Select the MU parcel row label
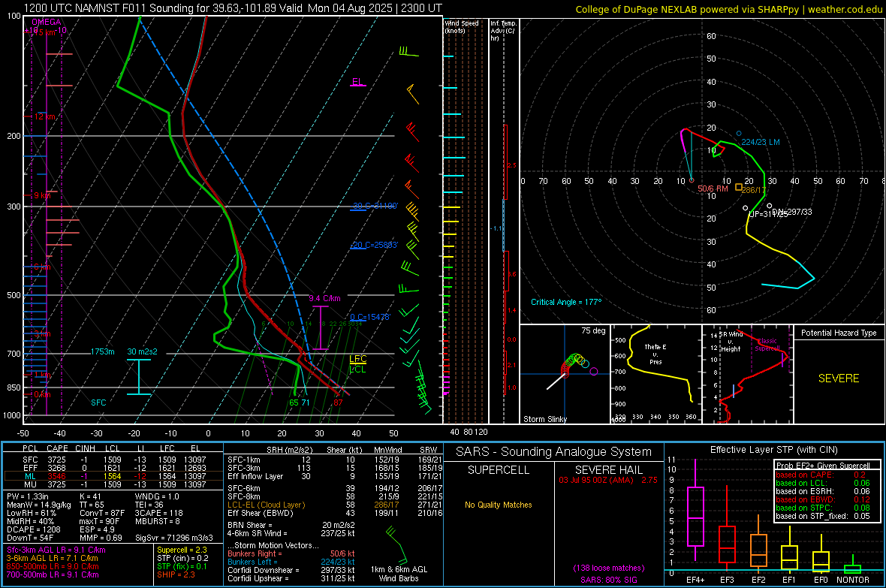 [x=30, y=484]
